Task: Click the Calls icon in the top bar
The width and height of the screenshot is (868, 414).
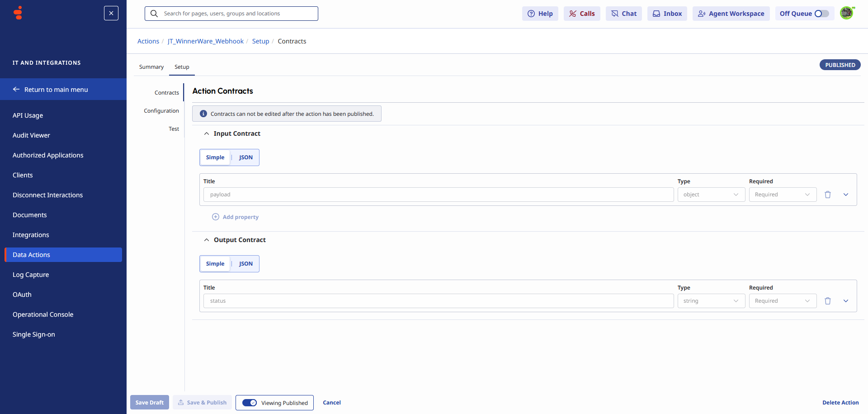Action: pos(581,13)
